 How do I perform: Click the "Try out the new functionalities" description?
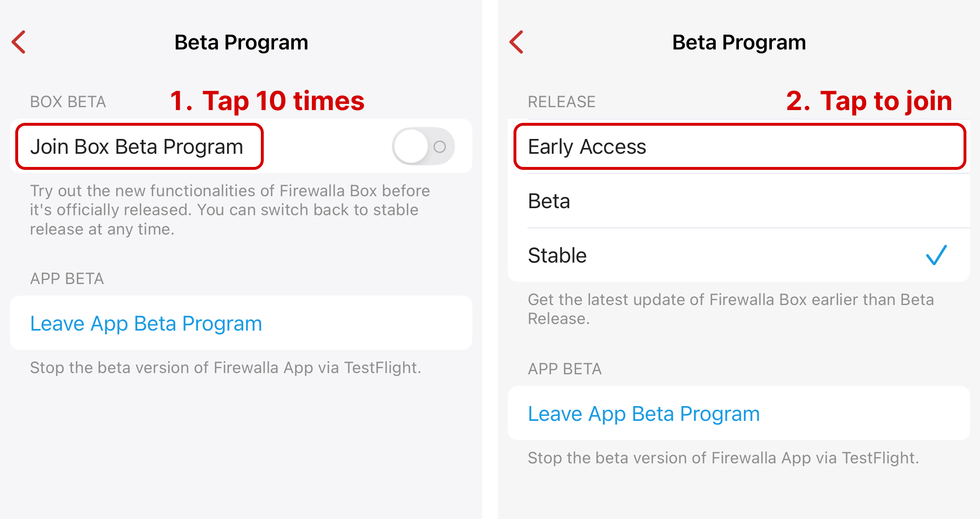230,210
